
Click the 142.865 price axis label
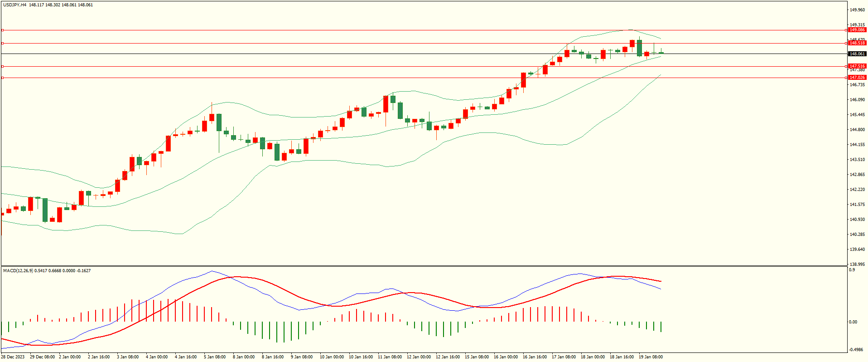click(857, 175)
